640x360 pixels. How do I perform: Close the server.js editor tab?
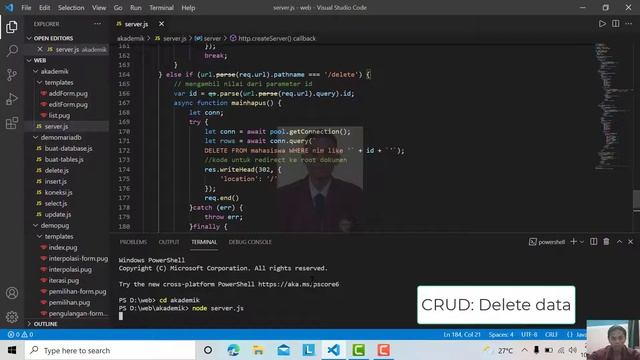pyautogui.click(x=162, y=24)
